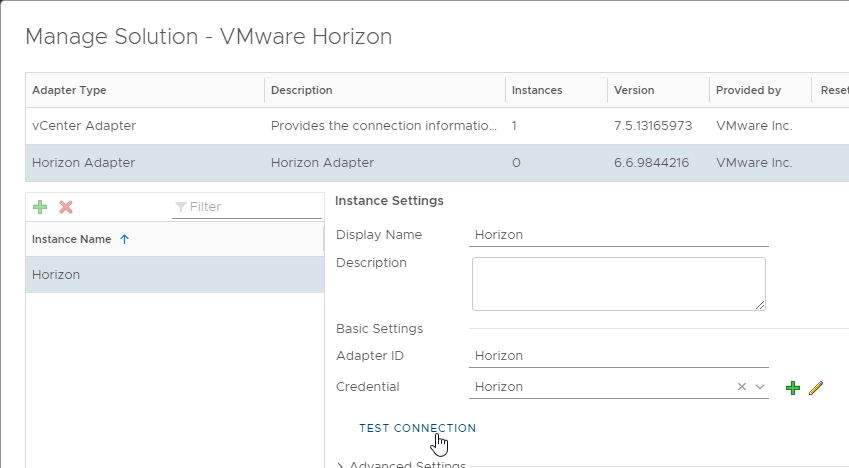Delete the instance with the red X icon
This screenshot has width=849, height=468.
[x=66, y=207]
